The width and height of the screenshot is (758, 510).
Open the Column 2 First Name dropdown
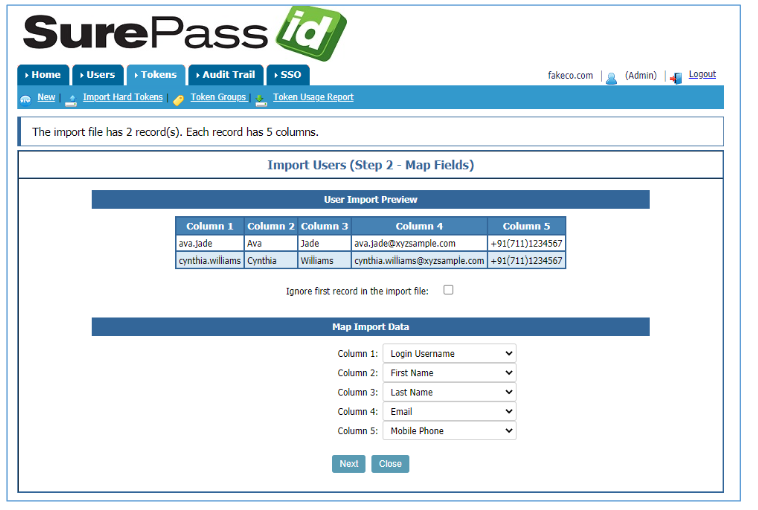pos(450,373)
